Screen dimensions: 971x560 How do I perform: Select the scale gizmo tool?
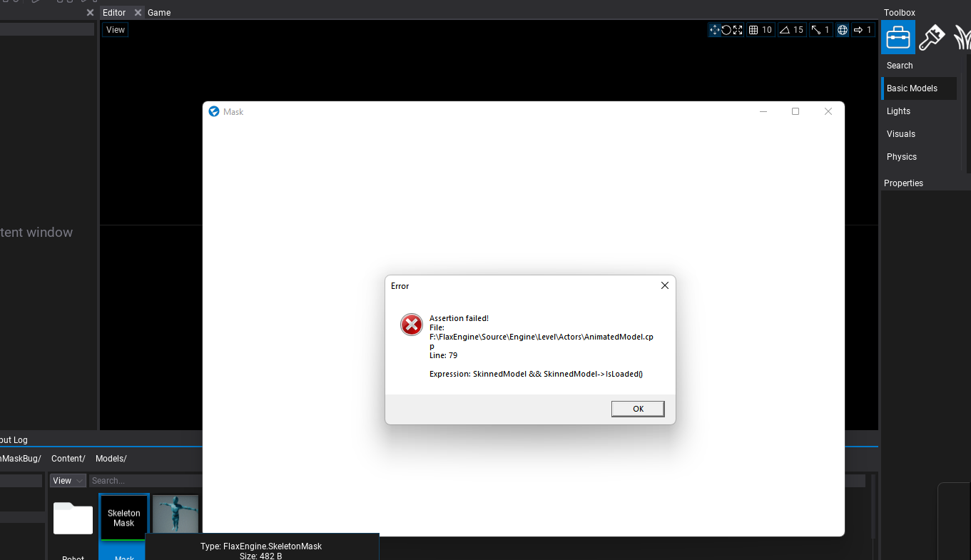point(737,29)
